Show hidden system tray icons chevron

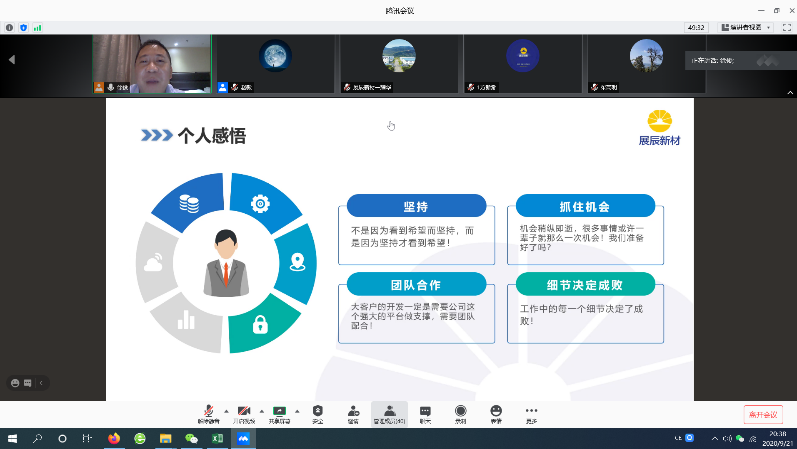pos(715,438)
